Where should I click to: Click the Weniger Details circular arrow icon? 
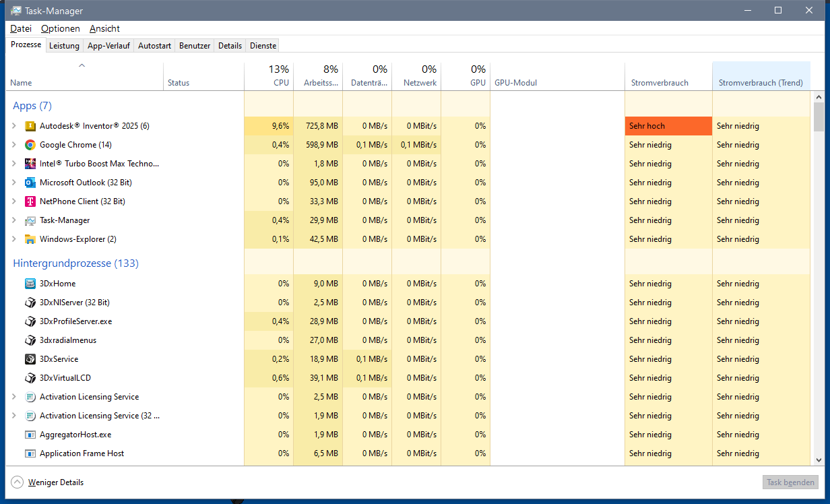point(17,482)
